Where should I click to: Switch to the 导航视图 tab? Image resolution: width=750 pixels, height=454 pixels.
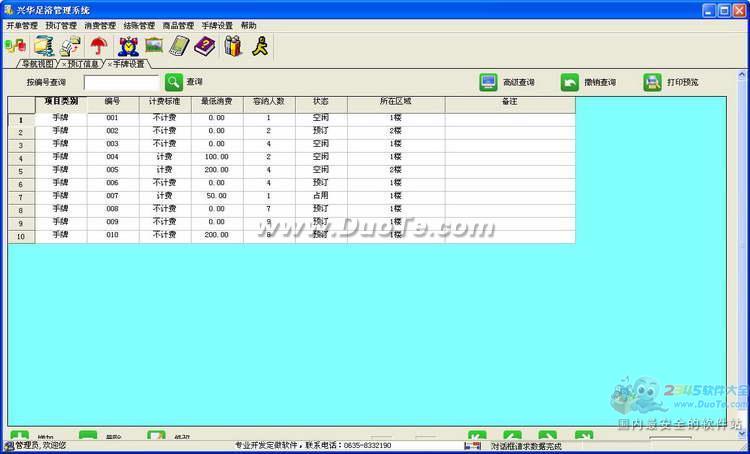coord(38,63)
